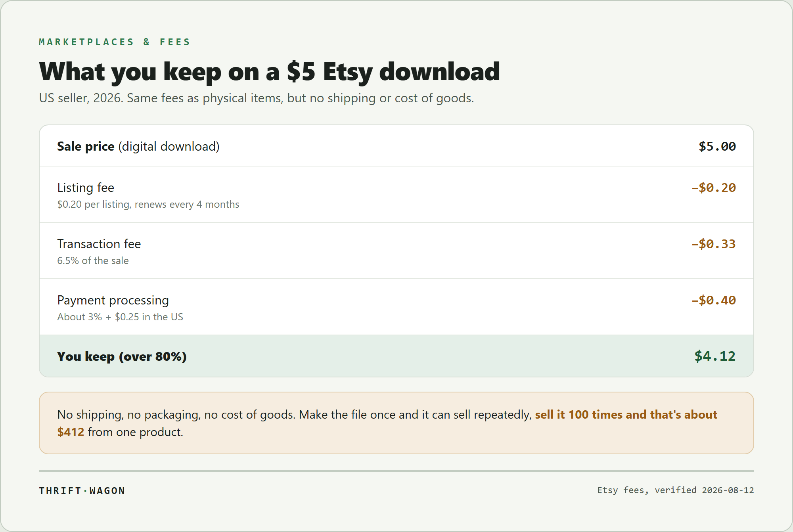Click the 'About 3% + $0.25 in the US' note
Viewport: 793px width, 532px height.
coord(120,317)
